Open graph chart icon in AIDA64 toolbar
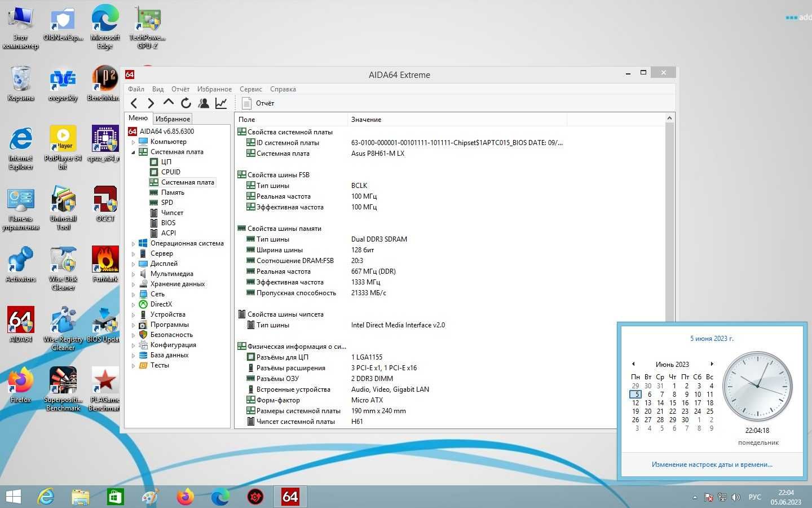The height and width of the screenshot is (508, 812). [221, 103]
